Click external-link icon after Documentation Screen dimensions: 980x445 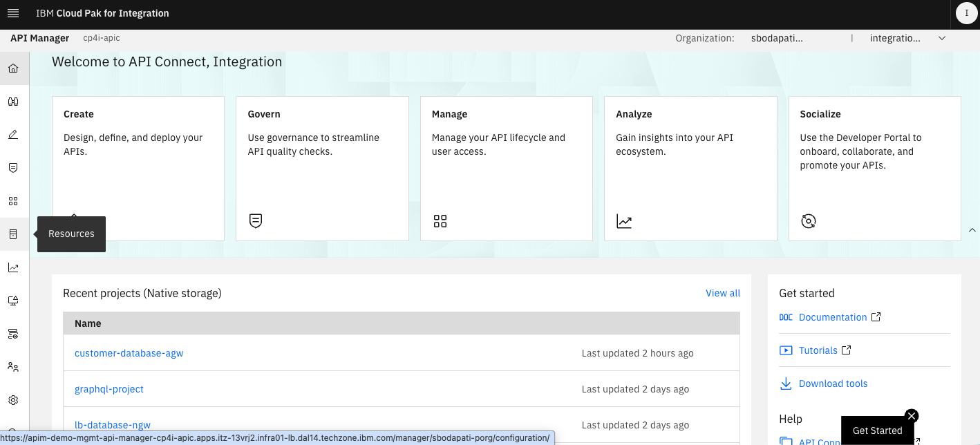click(876, 317)
